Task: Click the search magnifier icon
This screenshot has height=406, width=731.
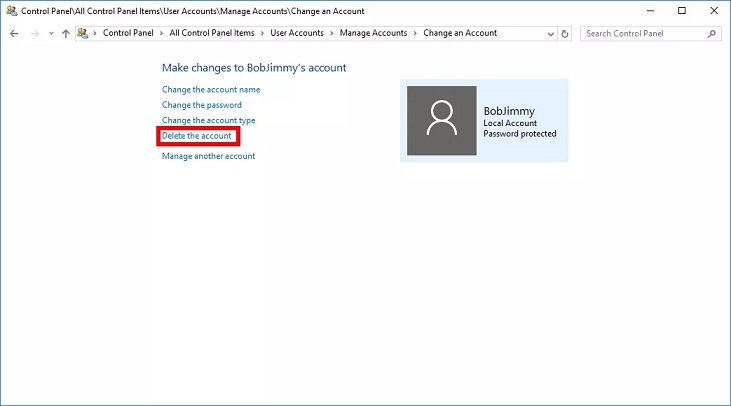Action: tap(712, 33)
